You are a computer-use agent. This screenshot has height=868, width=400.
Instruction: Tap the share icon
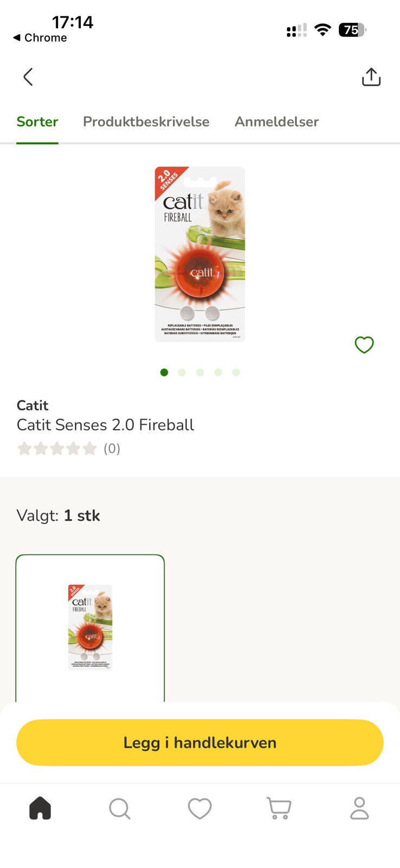pos(371,77)
